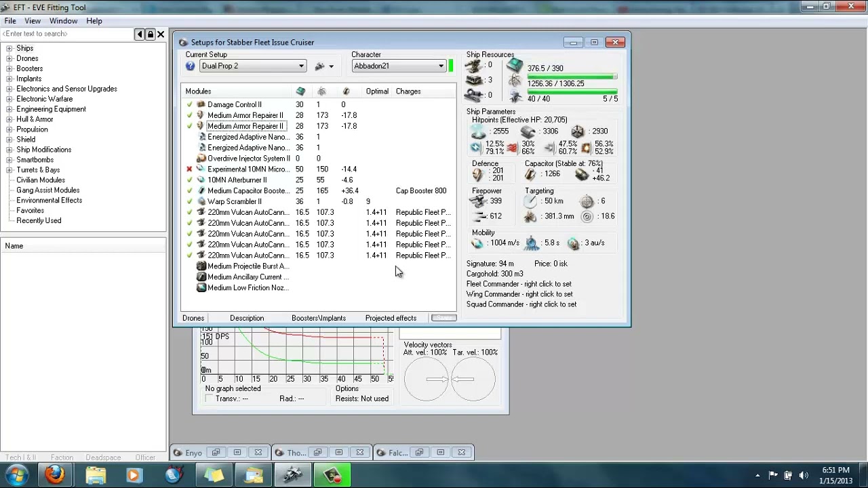This screenshot has width=868, height=488.
Task: Click the Medium Low Friction Nozzle rig icon
Action: (x=201, y=287)
